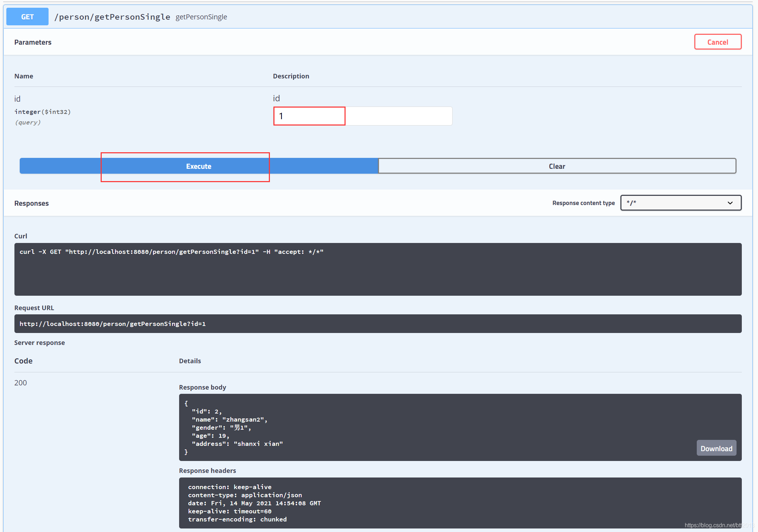Viewport: 758px width, 532px height.
Task: Download the response body
Action: click(716, 448)
